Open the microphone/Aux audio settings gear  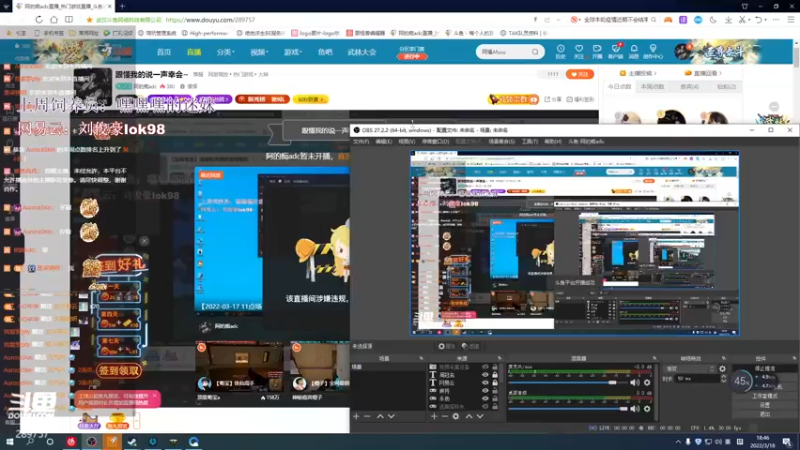pyautogui.click(x=647, y=383)
